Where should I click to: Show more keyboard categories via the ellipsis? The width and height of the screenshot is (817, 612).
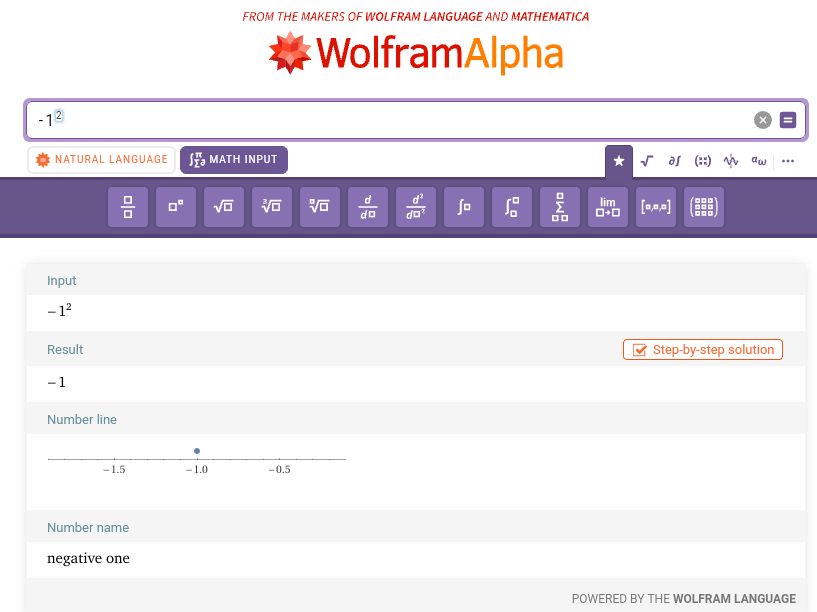click(788, 161)
